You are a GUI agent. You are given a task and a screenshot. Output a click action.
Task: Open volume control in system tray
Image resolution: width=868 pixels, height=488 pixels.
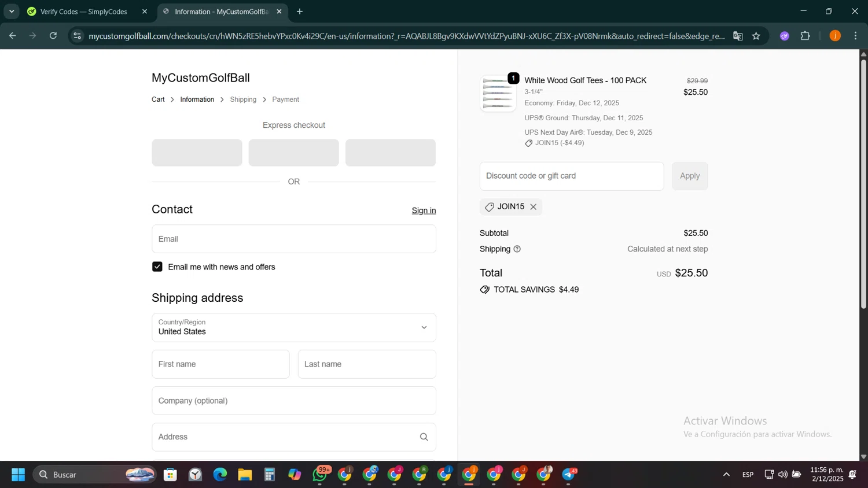[783, 475]
